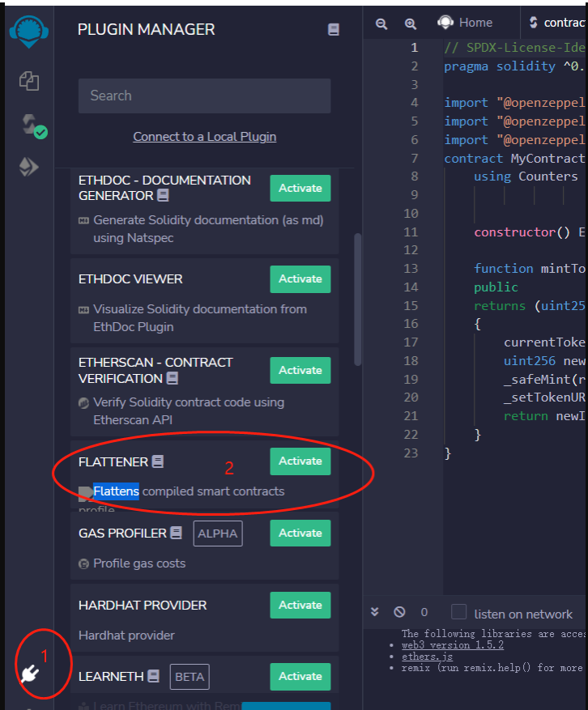
Task: Activate the EthDoc Documentation Generator plugin
Action: pos(300,188)
